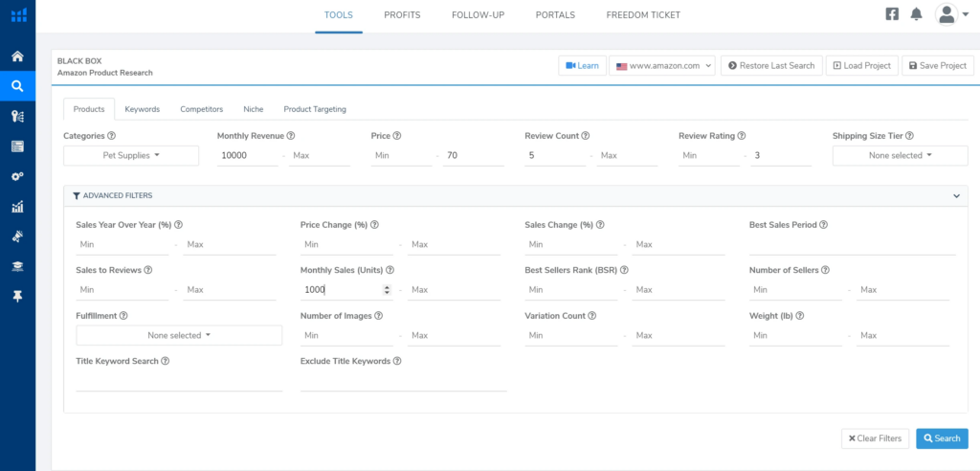Click the blue Search button
The height and width of the screenshot is (471, 980).
pos(942,438)
